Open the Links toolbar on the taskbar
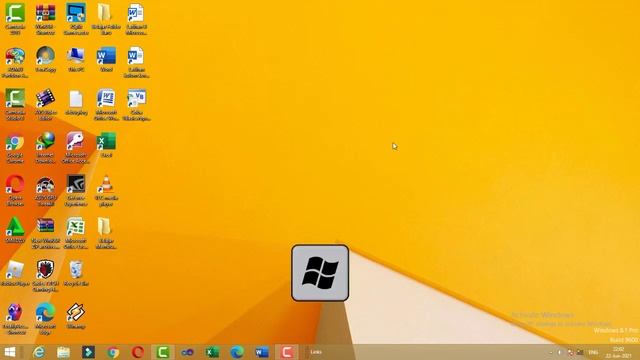 coord(316,352)
